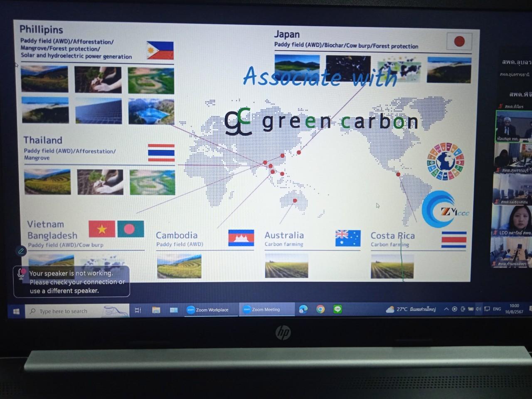The height and width of the screenshot is (399, 532).
Task: Select the สพด.แม่ฮ่องสอน participant video
Action: click(513, 189)
